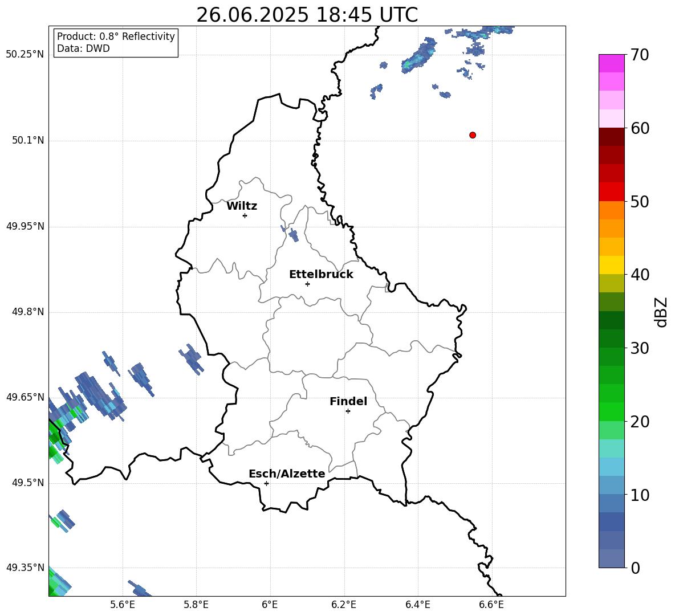Click the Ettelbruck city label

point(321,275)
